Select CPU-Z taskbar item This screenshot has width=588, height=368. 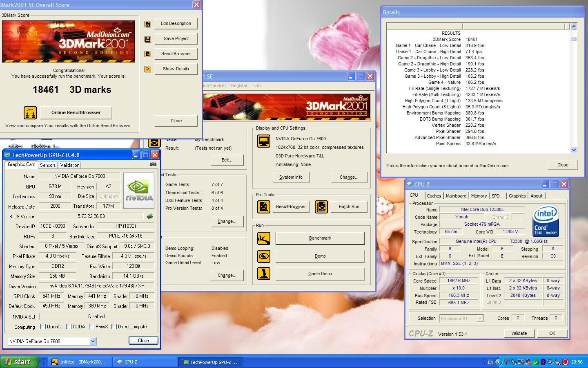145,362
